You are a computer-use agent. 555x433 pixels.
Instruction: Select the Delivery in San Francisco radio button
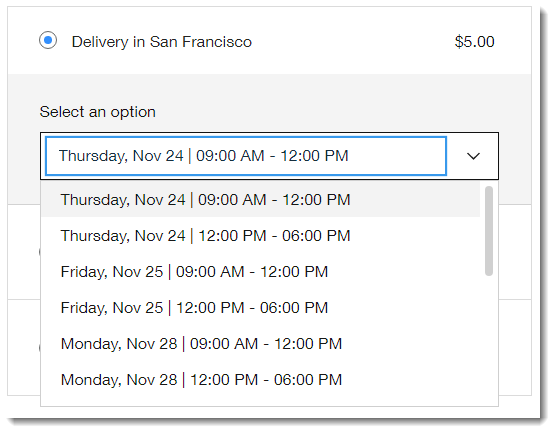click(x=48, y=40)
